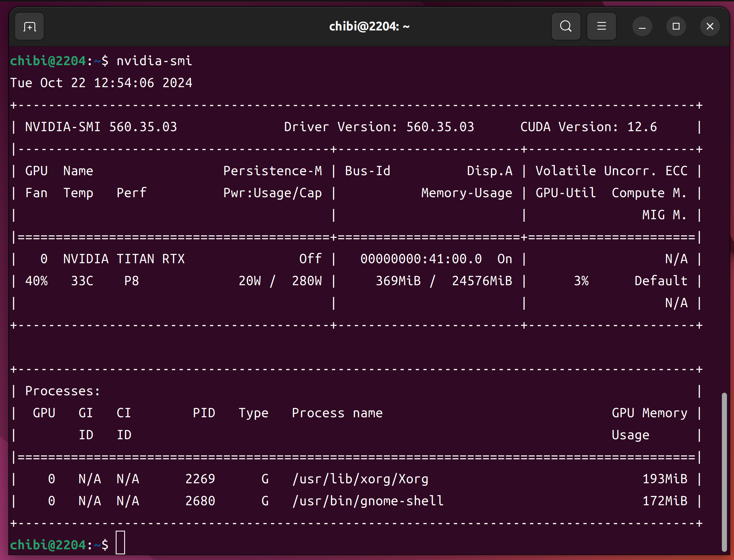Click the chibi@2204 window title
734x560 pixels.
point(369,26)
